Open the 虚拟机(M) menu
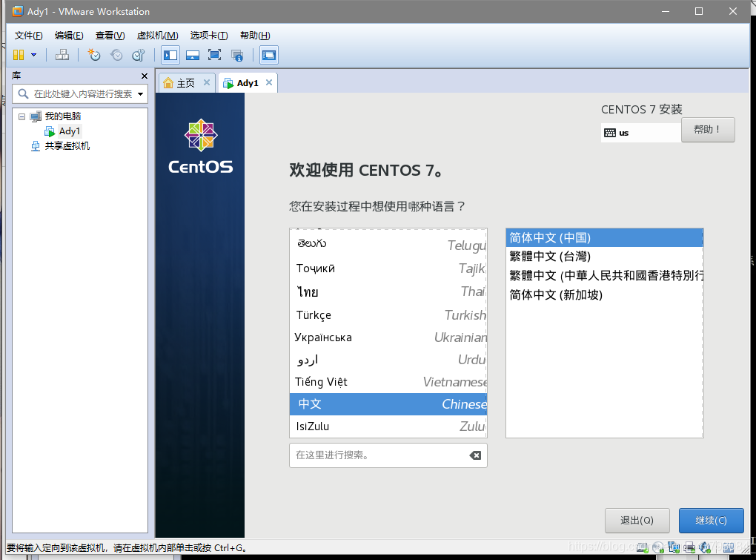The width and height of the screenshot is (756, 560). [x=158, y=35]
